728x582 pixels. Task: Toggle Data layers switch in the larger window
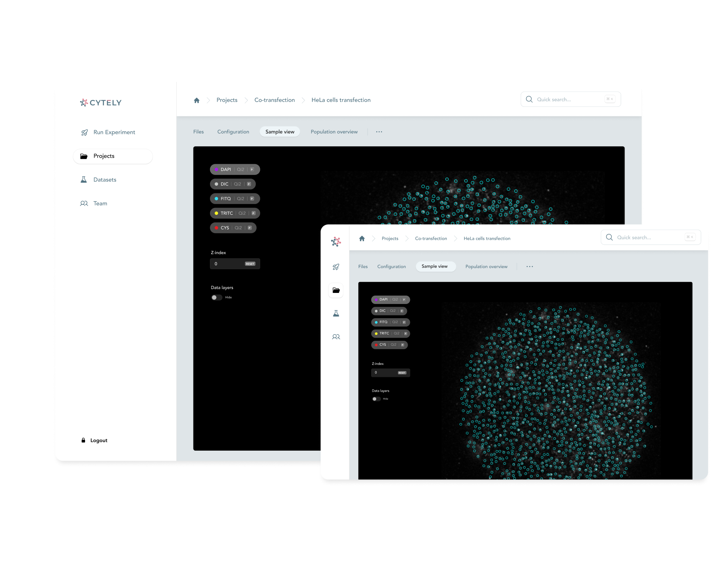pos(216,298)
